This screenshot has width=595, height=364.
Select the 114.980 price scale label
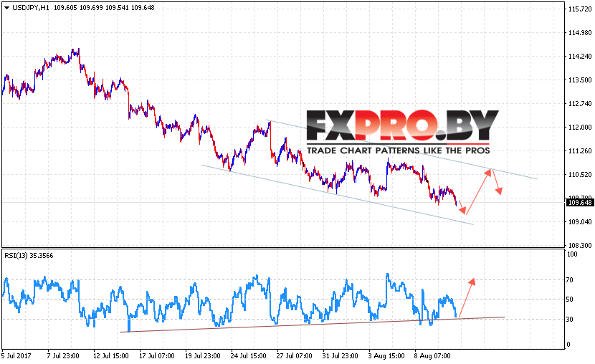coord(580,33)
